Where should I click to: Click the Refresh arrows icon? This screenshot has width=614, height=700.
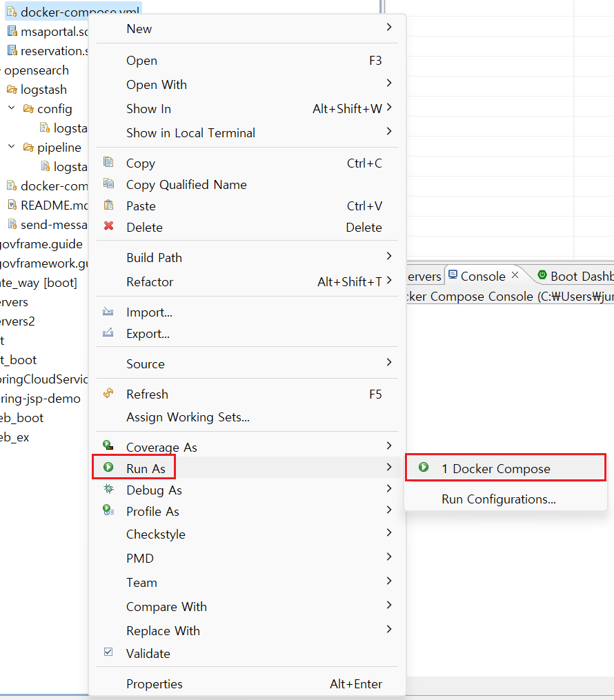(108, 394)
